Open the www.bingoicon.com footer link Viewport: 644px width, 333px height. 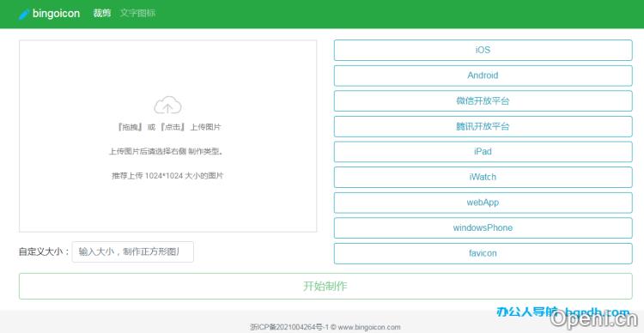369,327
